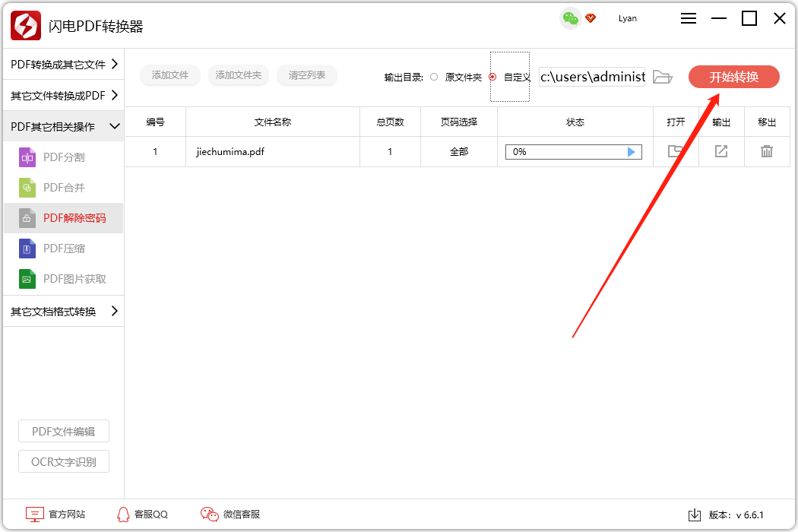Click output export icon for jiechumima.pdf
The height and width of the screenshot is (532, 798).
721,151
